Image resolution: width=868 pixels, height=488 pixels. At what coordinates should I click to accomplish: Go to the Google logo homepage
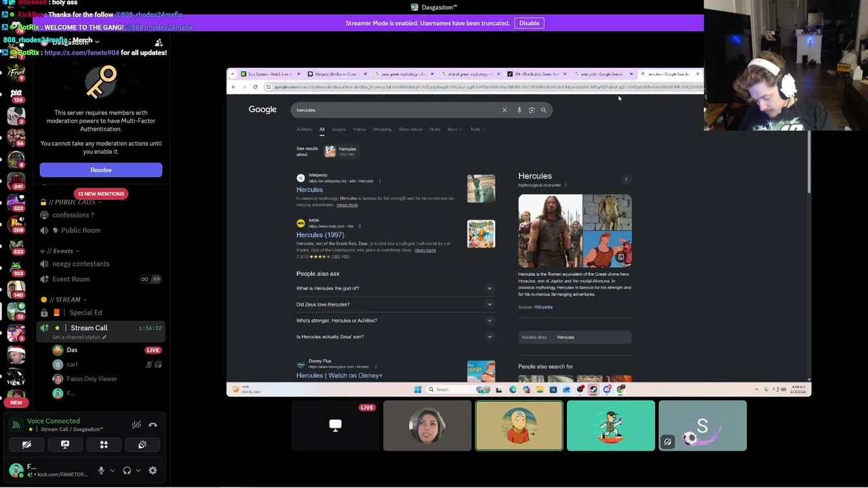[x=262, y=109]
